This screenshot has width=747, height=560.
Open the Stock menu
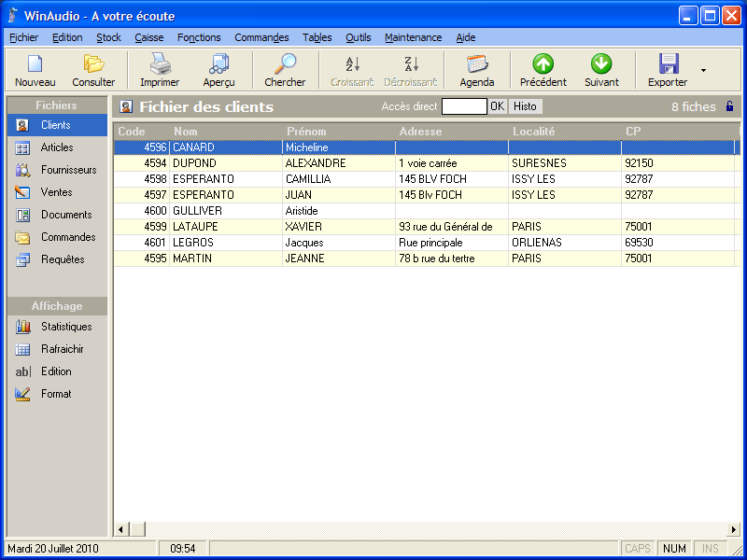[108, 37]
